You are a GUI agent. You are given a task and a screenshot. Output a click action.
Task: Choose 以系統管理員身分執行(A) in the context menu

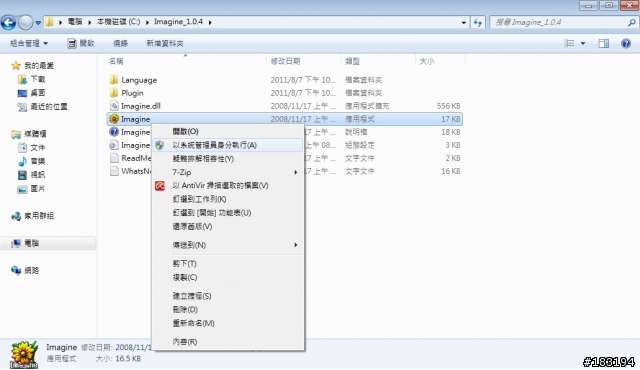[x=228, y=145]
